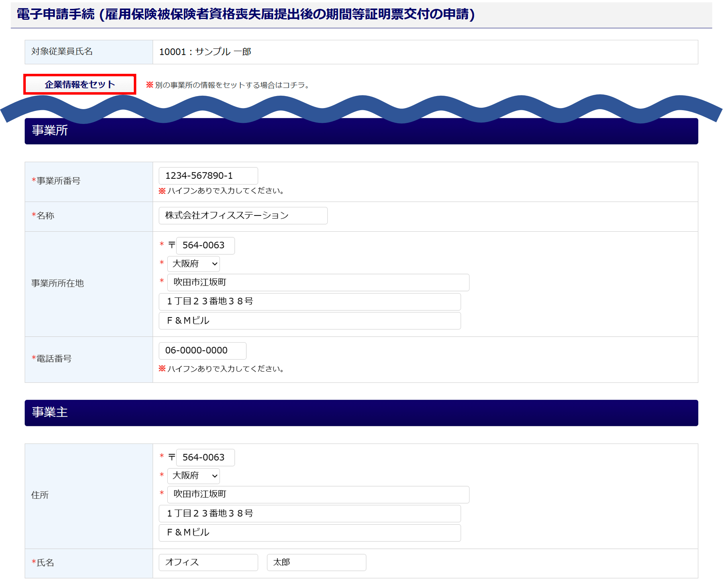Click the 対象従業員氏名 value 10001：サンプル 一郎
Screen dimensions: 723x588
205,52
